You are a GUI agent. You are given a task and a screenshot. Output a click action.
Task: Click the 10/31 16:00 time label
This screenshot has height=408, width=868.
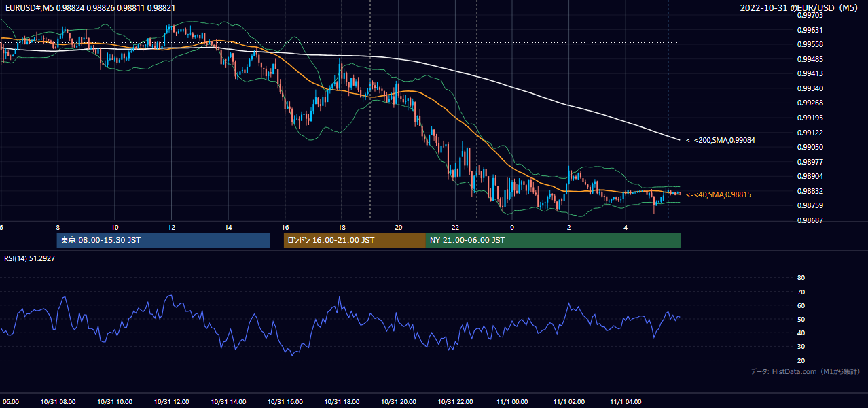pos(285,402)
